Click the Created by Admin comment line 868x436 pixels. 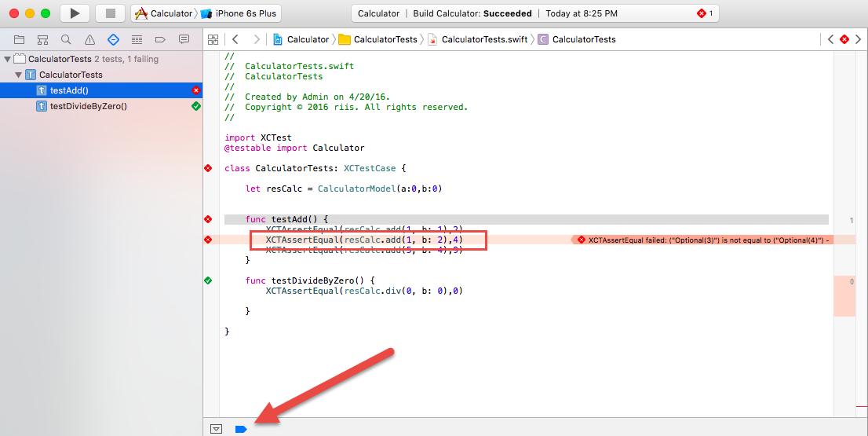307,97
